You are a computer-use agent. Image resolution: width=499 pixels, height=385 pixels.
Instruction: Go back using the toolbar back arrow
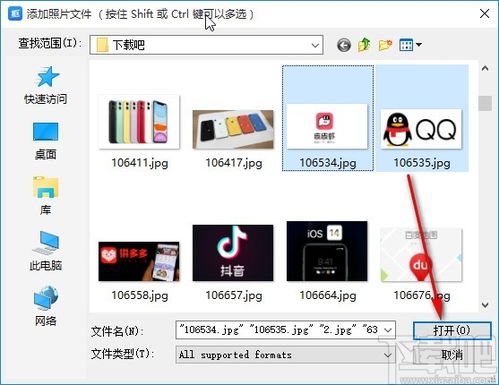[344, 45]
